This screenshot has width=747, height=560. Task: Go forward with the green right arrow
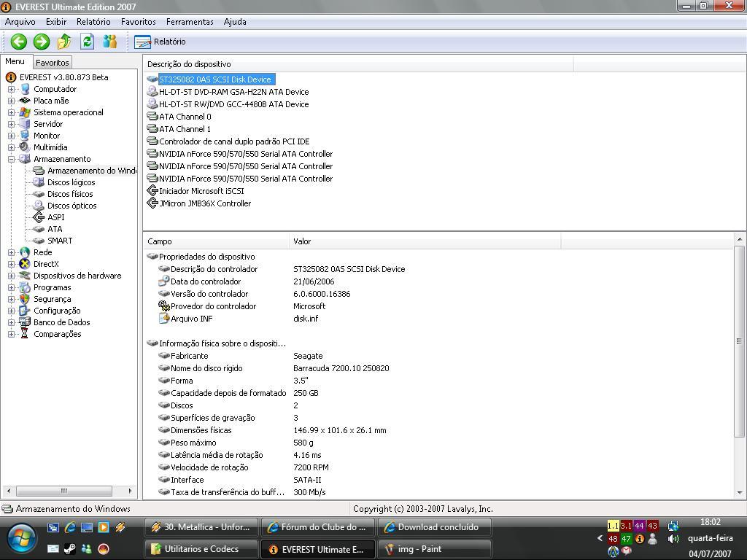tap(42, 42)
